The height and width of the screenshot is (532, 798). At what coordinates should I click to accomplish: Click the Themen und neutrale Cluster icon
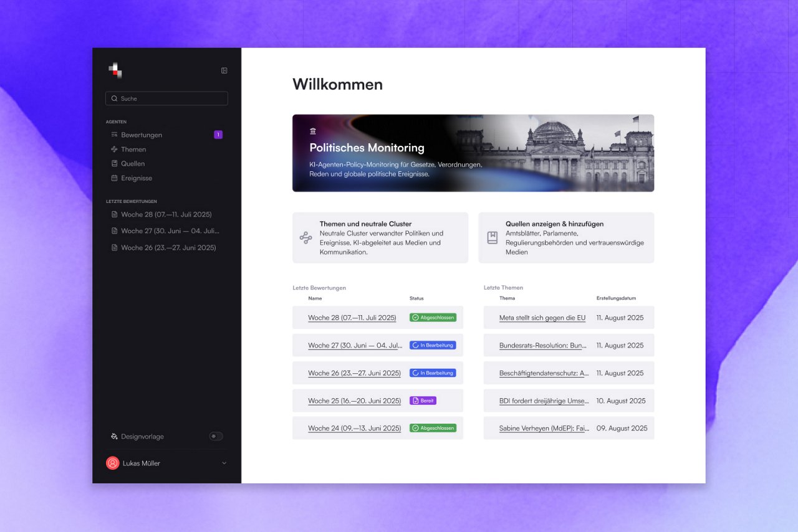click(305, 237)
